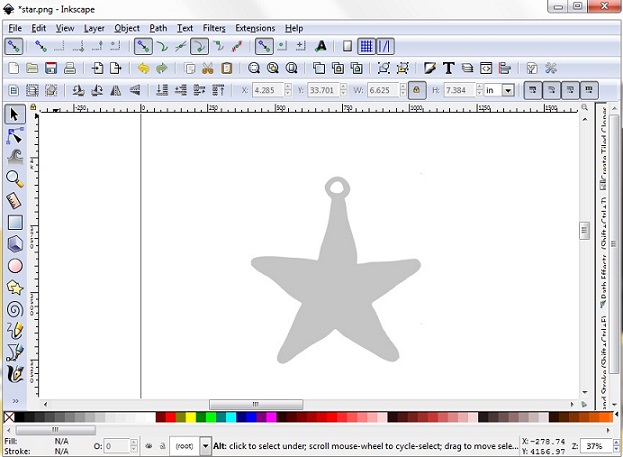Open a file with the folder icon
The height and width of the screenshot is (457, 623).
32,68
